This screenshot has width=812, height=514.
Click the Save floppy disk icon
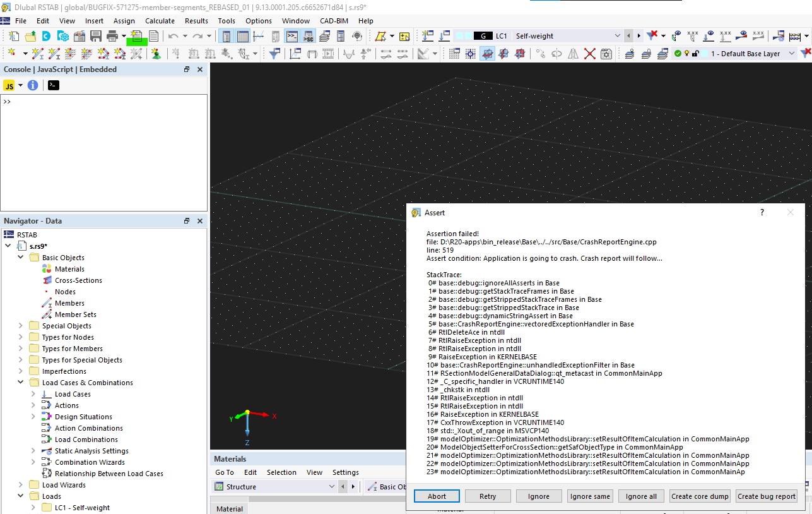[96, 36]
